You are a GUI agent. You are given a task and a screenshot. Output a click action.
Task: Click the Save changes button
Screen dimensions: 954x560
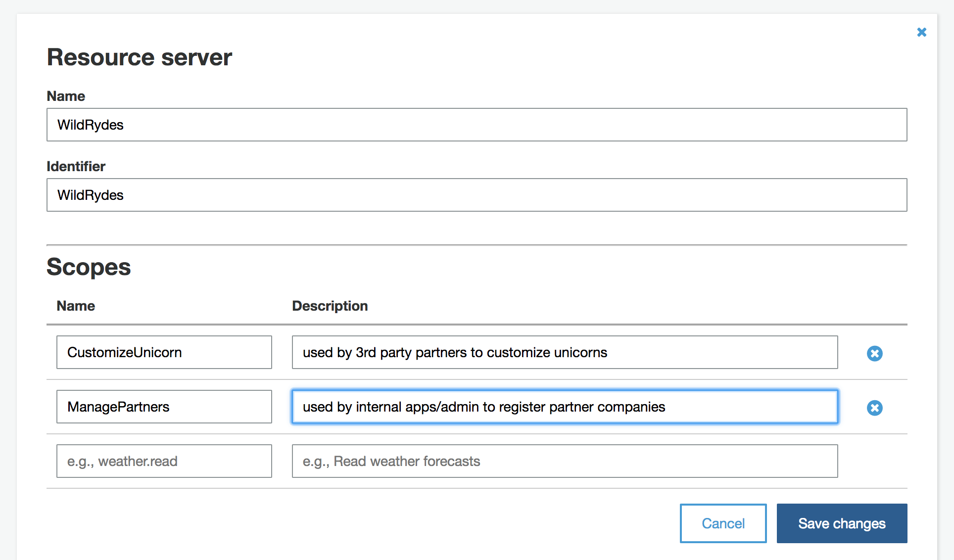(x=842, y=523)
